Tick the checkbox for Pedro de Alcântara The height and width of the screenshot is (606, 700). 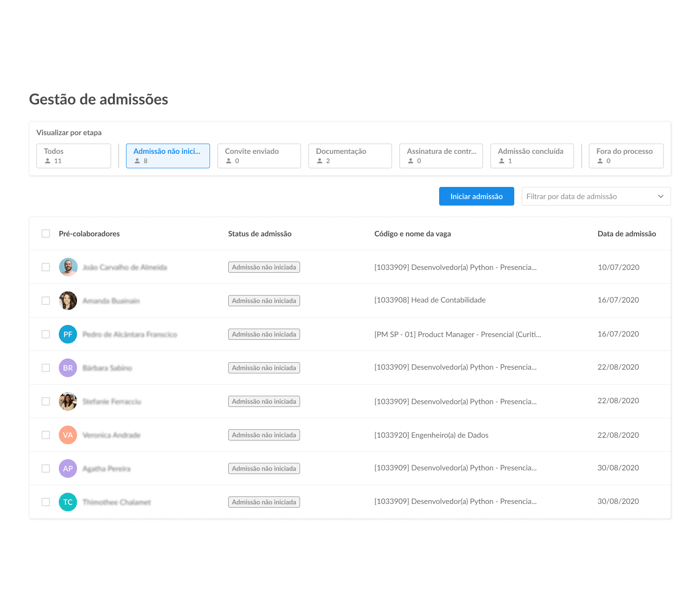coord(46,334)
